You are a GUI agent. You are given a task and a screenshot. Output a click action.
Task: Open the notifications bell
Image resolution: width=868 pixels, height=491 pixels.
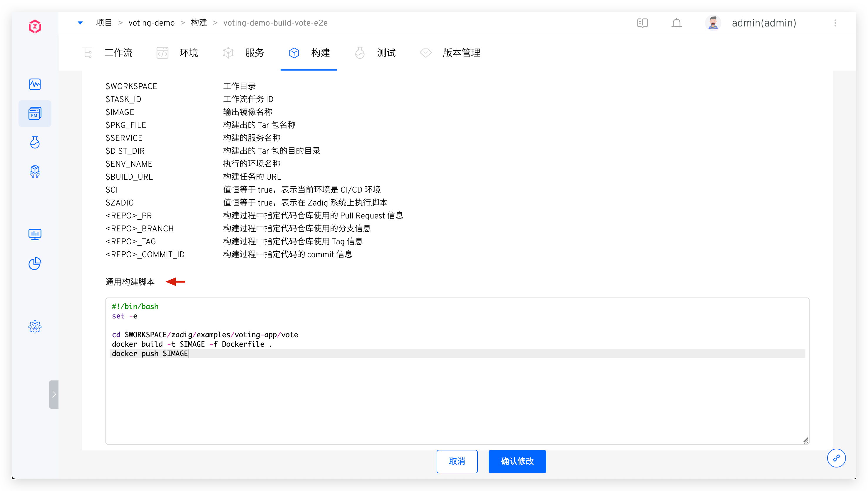point(676,23)
